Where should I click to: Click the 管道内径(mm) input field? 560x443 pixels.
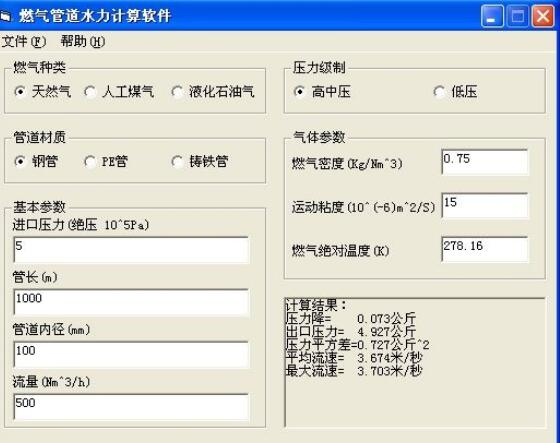(131, 355)
